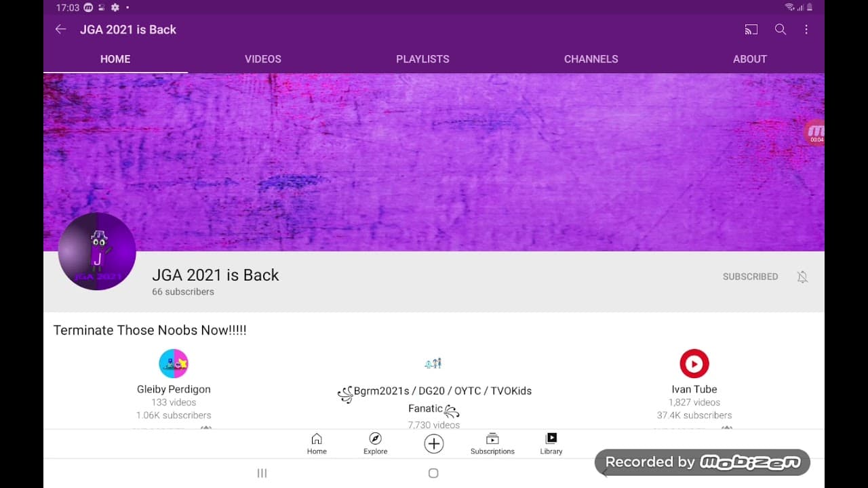This screenshot has height=488, width=868.
Task: Tap the Android recent apps button
Action: point(262,473)
